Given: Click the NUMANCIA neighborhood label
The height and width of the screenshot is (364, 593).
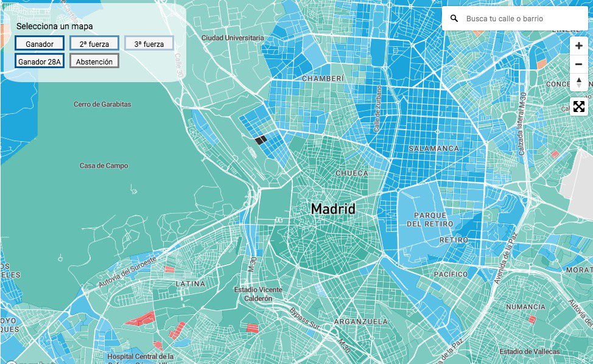Looking at the screenshot, I should (525, 307).
